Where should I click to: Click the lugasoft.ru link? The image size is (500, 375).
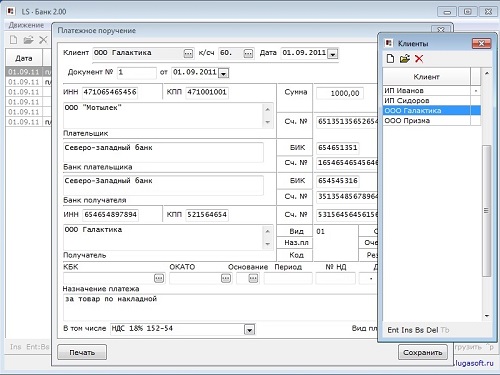click(474, 363)
